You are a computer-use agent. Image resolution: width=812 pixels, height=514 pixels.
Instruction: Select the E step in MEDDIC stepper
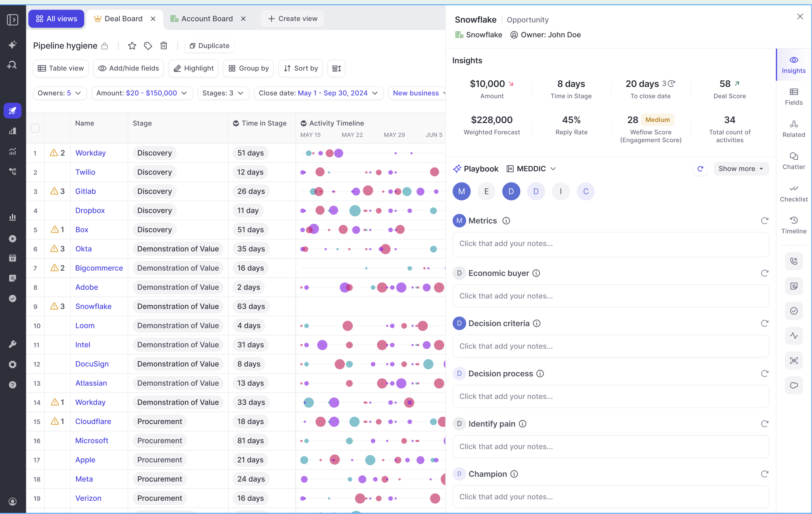(x=486, y=191)
